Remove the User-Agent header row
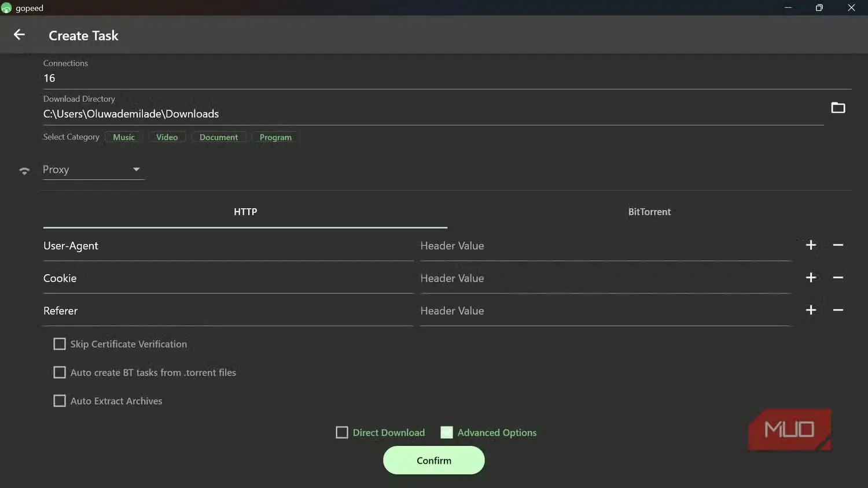Image resolution: width=868 pixels, height=488 pixels. point(838,245)
